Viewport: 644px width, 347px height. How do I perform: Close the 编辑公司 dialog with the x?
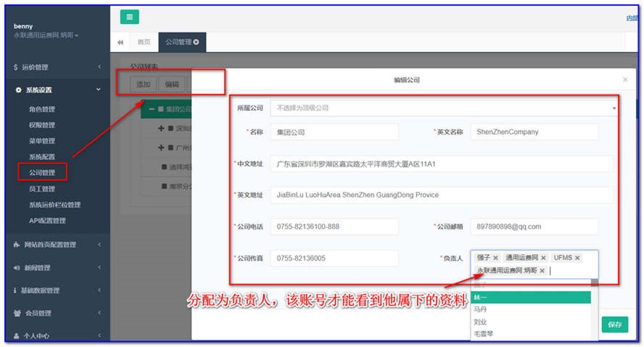click(625, 80)
